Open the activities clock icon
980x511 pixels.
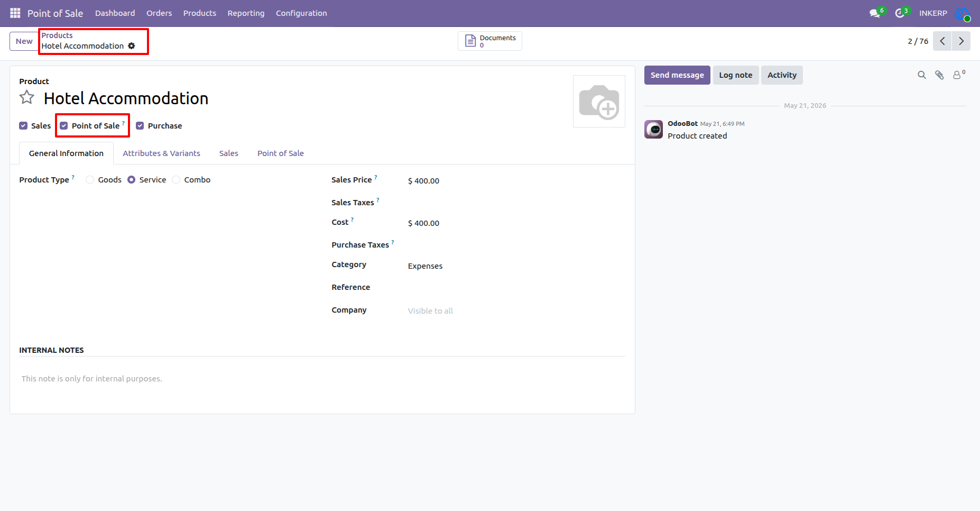click(x=900, y=13)
